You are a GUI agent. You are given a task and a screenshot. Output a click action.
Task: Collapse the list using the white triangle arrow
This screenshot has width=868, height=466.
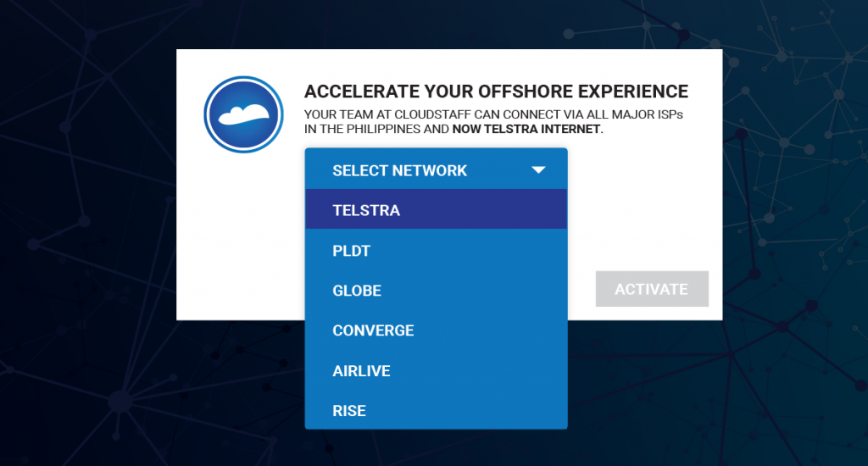pos(538,170)
